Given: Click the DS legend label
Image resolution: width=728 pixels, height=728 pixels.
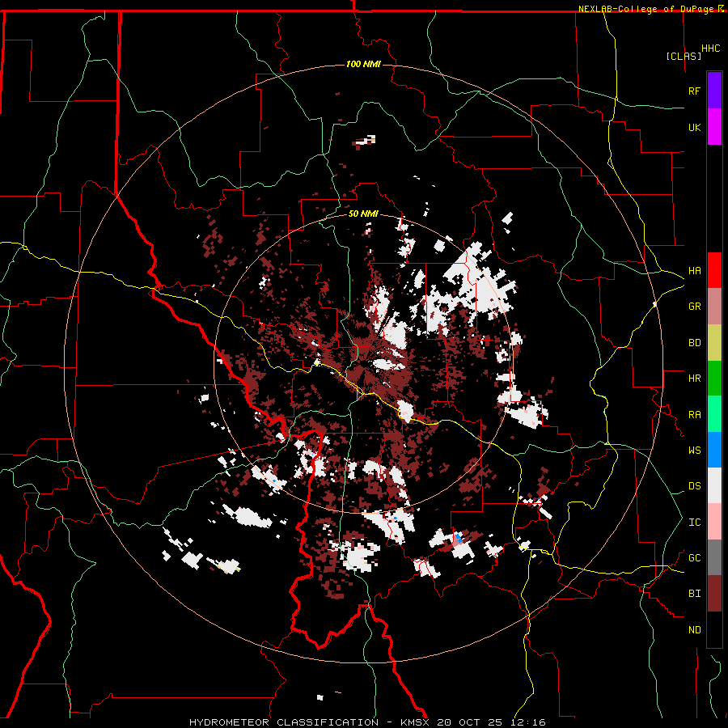Looking at the screenshot, I should click(x=694, y=486).
